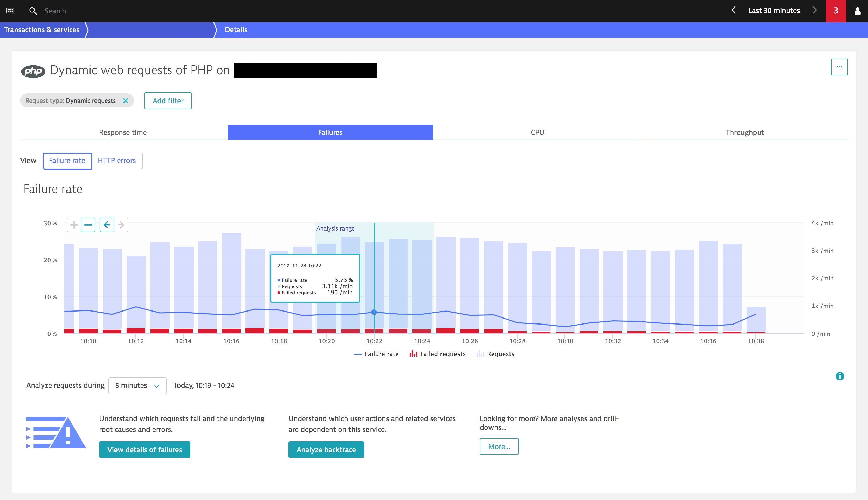Switch to the Response time tab
This screenshot has width=868, height=500.
tap(123, 133)
